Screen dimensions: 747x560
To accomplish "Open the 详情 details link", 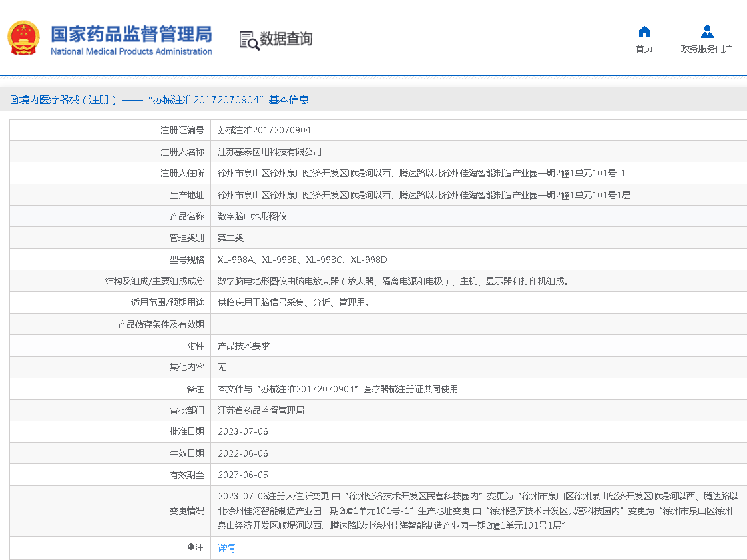I will (226, 548).
